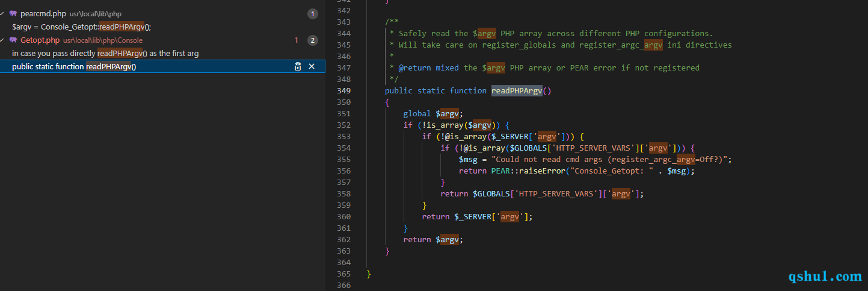Click the '@return mixed' docblock line

(x=544, y=67)
